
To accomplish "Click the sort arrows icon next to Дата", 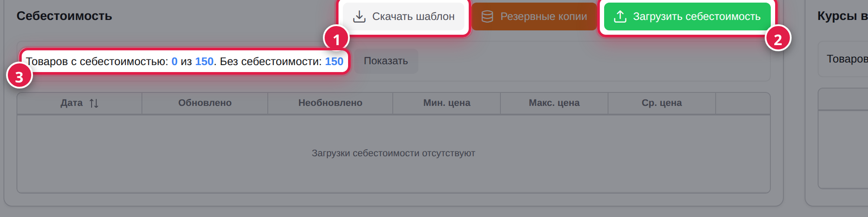I will pos(94,103).
